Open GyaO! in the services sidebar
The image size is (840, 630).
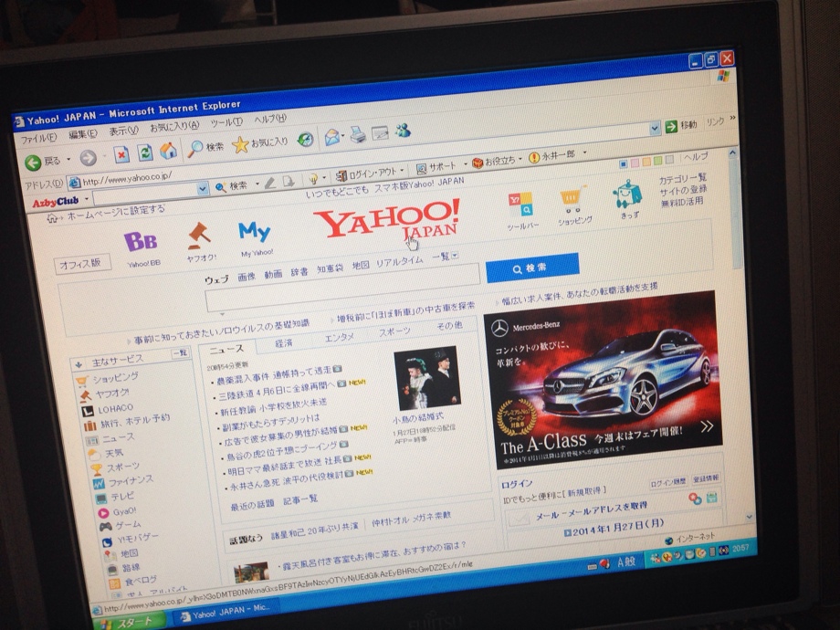click(124, 511)
